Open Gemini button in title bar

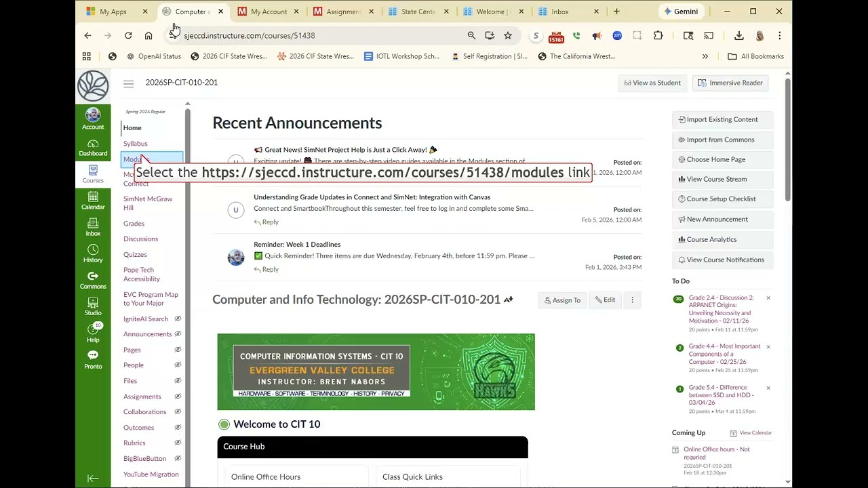pos(682,12)
